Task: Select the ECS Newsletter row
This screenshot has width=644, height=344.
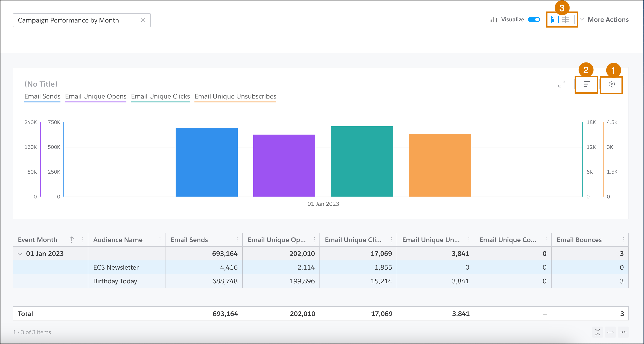Action: tap(320, 267)
